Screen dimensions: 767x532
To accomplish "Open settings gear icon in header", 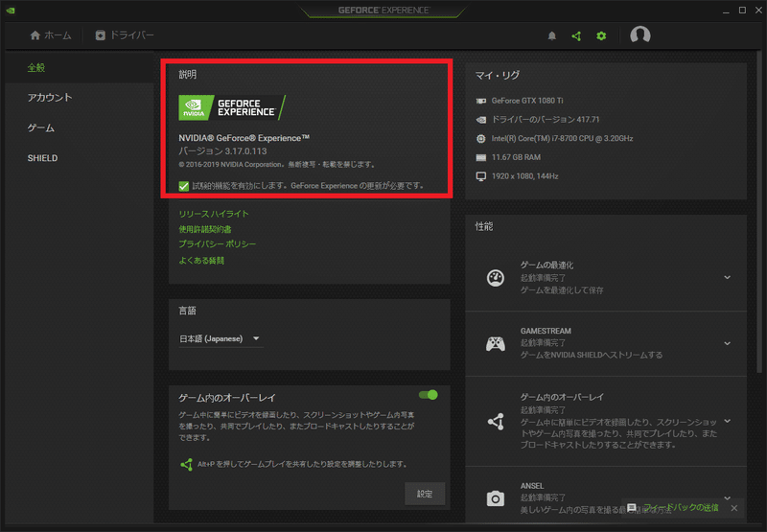I will tap(601, 35).
